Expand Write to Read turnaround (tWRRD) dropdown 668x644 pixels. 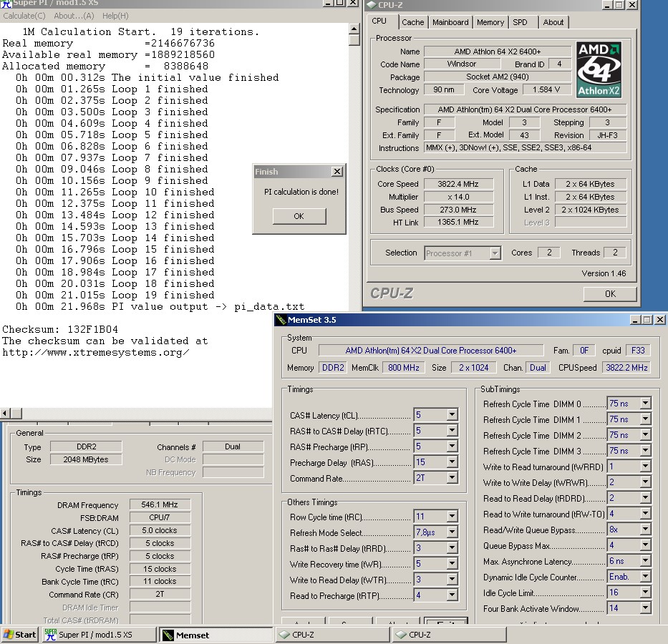pyautogui.click(x=645, y=466)
